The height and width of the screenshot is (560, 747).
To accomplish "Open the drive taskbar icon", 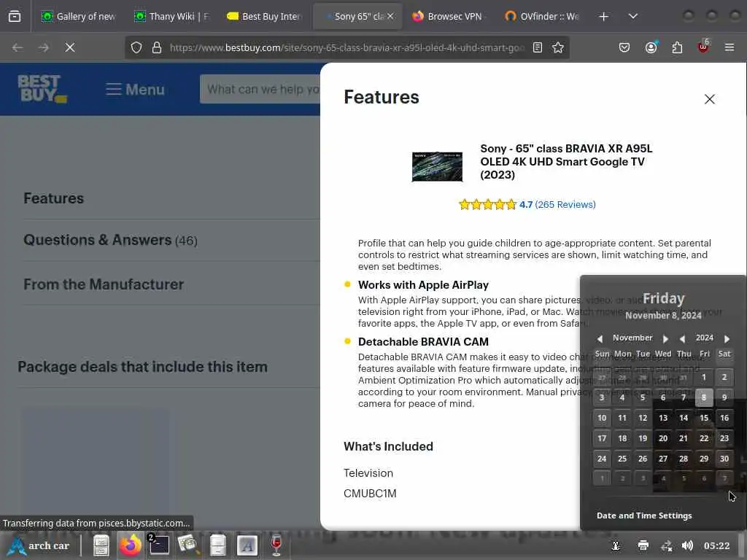I will click(x=217, y=545).
